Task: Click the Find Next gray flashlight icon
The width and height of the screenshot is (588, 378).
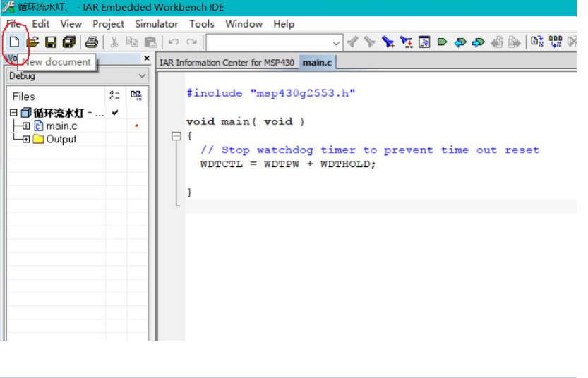Action: [x=370, y=42]
